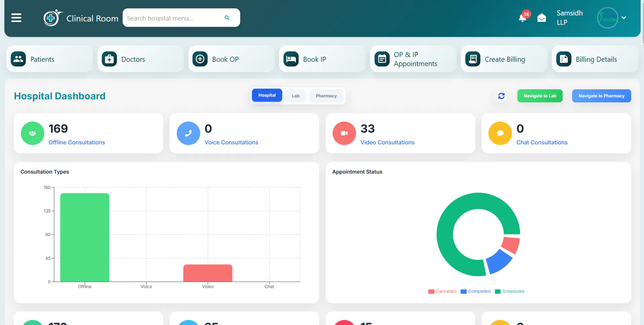Click the Offline Consultations link
The width and height of the screenshot is (644, 325).
(77, 142)
